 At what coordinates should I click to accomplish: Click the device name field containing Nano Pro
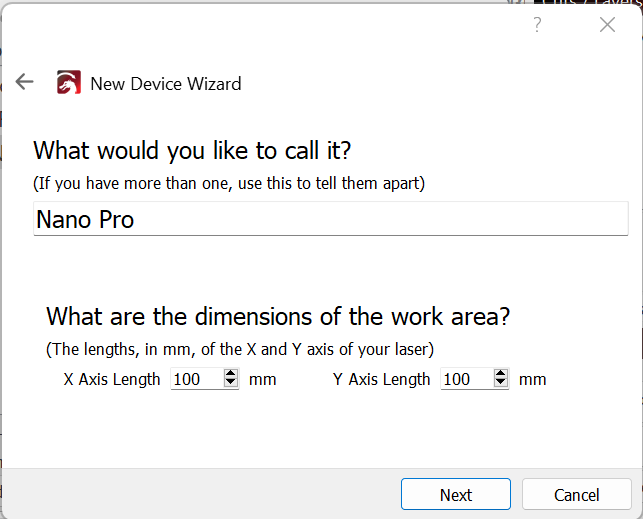click(x=330, y=219)
